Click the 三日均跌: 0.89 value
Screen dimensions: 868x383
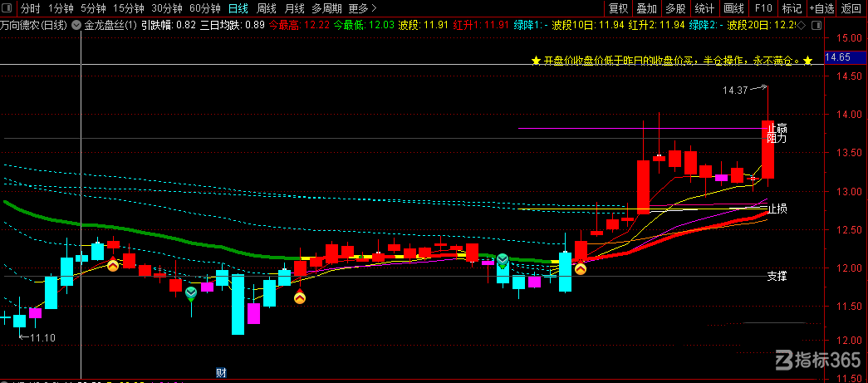(x=233, y=25)
